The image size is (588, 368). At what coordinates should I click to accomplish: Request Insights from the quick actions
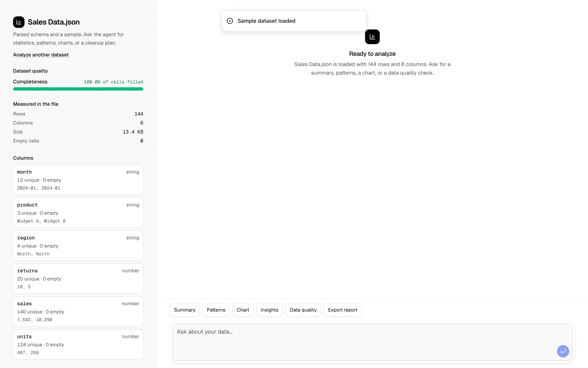coord(269,310)
